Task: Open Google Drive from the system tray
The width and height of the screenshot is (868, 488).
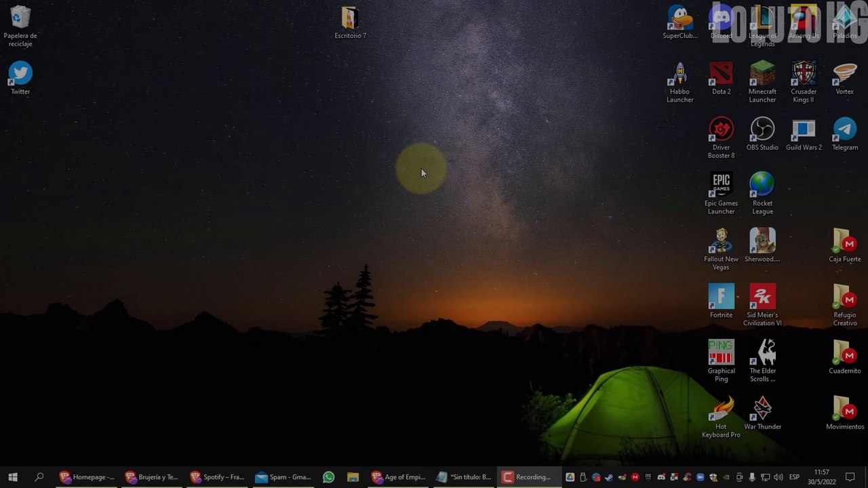Action: click(570, 477)
